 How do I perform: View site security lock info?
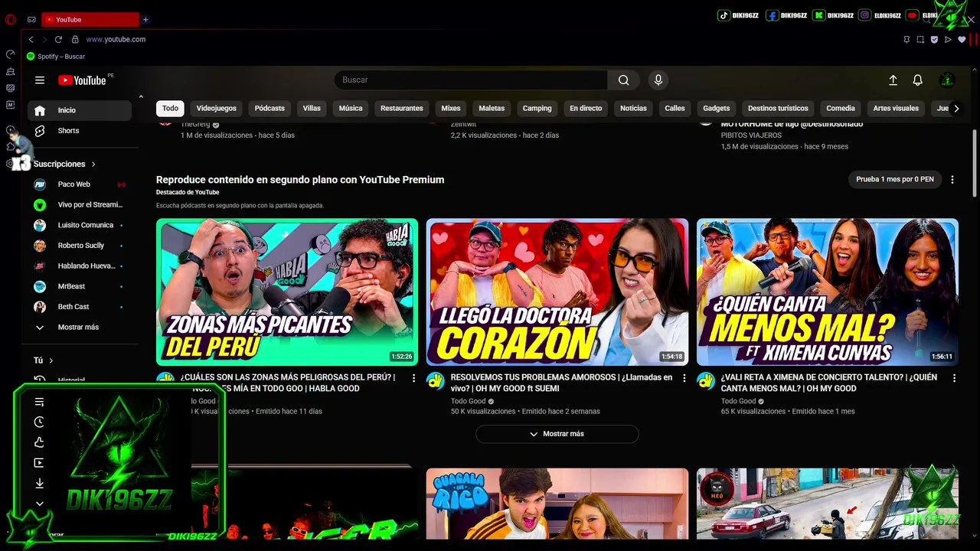click(x=75, y=39)
